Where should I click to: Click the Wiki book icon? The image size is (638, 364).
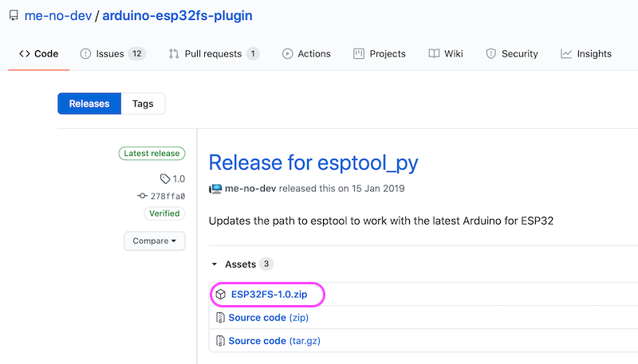coord(434,53)
